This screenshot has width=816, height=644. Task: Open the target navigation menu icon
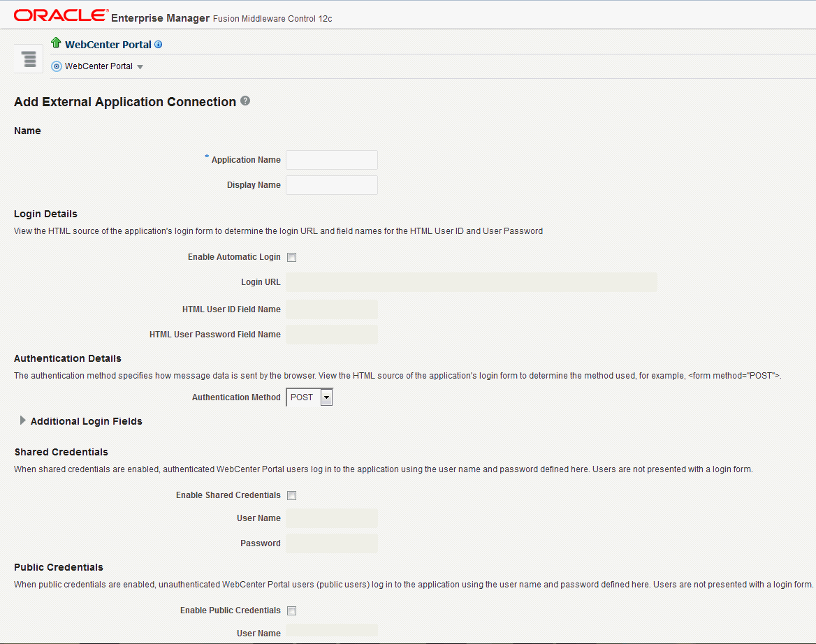click(x=29, y=59)
